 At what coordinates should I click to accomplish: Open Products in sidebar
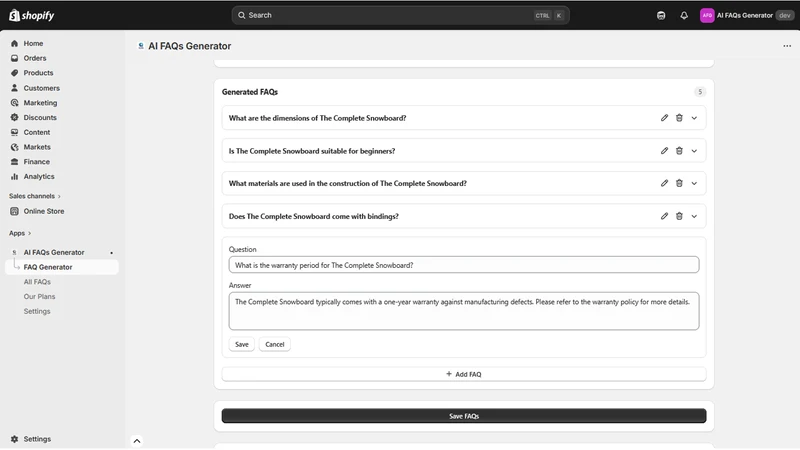(x=38, y=73)
